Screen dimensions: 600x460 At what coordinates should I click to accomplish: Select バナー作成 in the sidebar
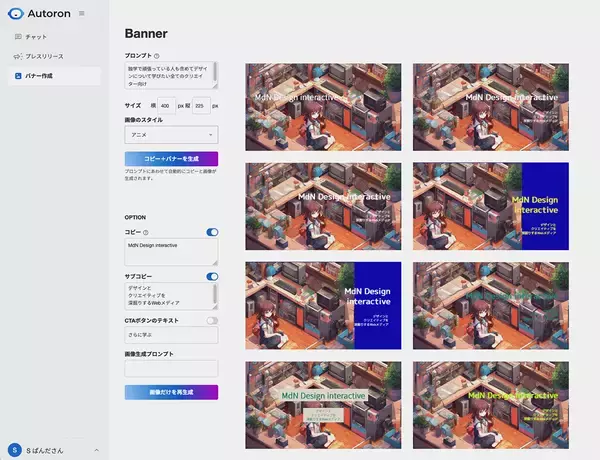(54, 76)
